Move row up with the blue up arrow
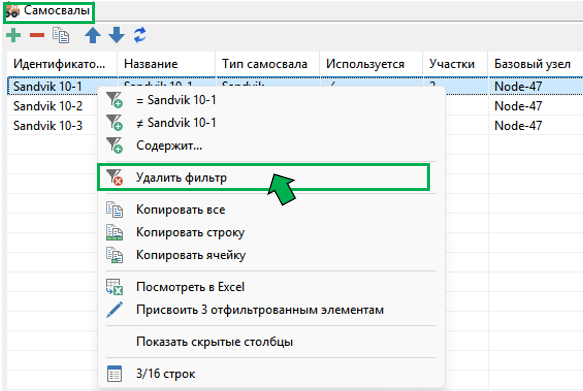This screenshot has width=583, height=391. [x=93, y=35]
